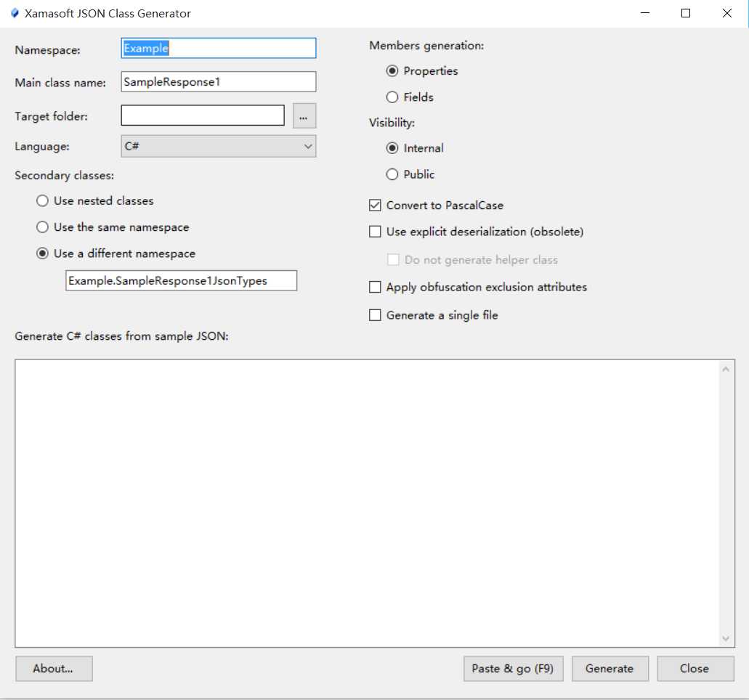Check Generate a single file
The image size is (749, 700).
(376, 315)
